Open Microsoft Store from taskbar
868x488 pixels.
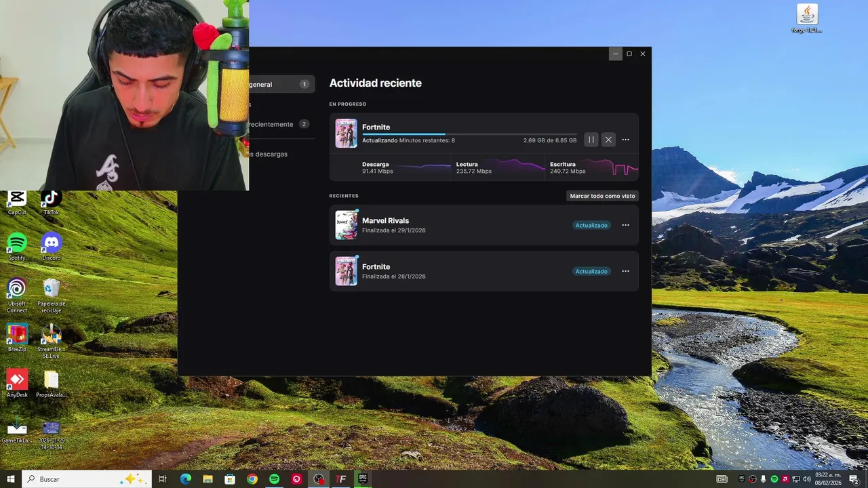tap(230, 479)
